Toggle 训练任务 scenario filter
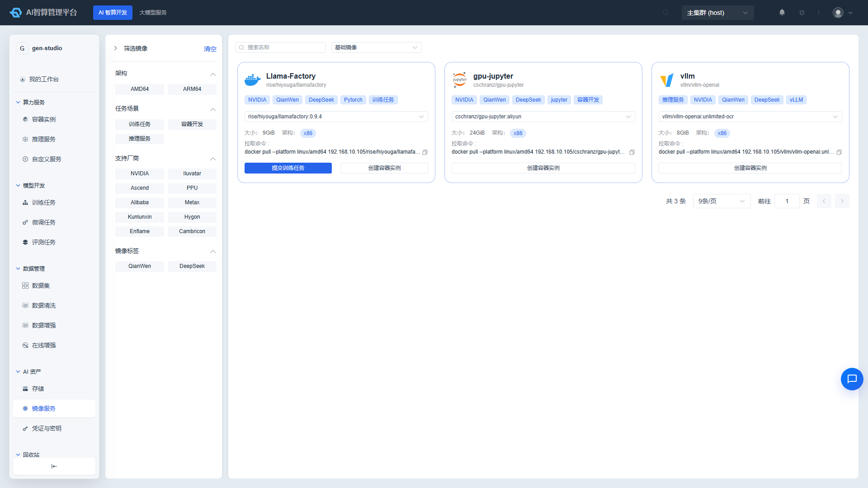The width and height of the screenshot is (868, 488). 140,124
